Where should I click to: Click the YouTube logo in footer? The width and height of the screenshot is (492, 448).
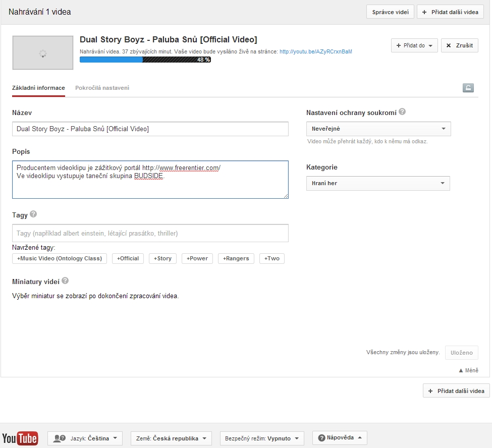pos(20,438)
